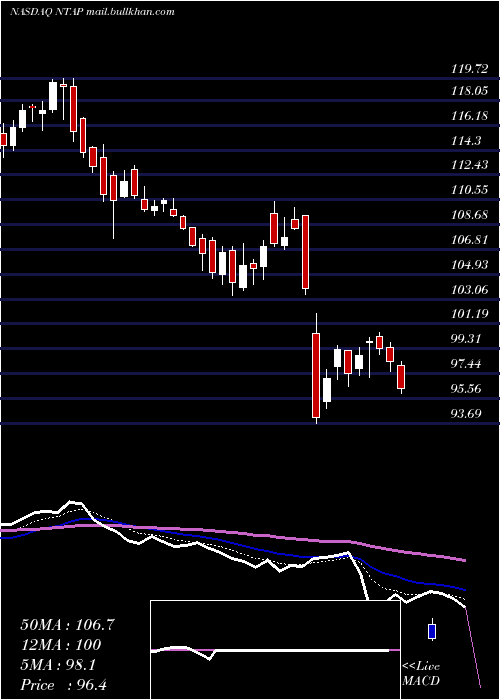The width and height of the screenshot is (500, 700).
Task: Click the 93.69 price axis label
Action: (466, 414)
